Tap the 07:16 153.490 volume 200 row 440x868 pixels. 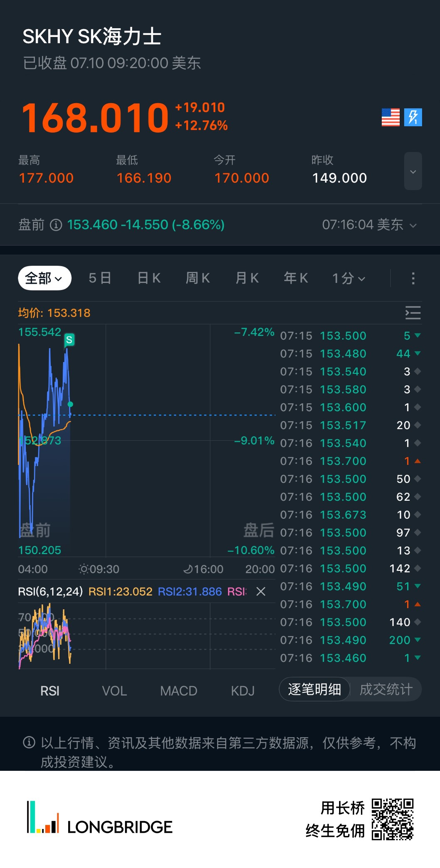[x=350, y=640]
